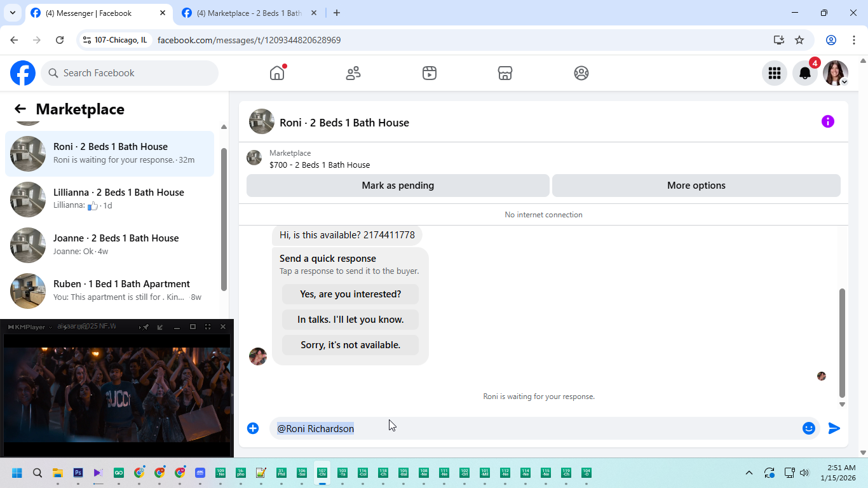Screen dimensions: 868x488
Task: Send quick reply 'Yes, are you interested?'
Action: pos(350,294)
